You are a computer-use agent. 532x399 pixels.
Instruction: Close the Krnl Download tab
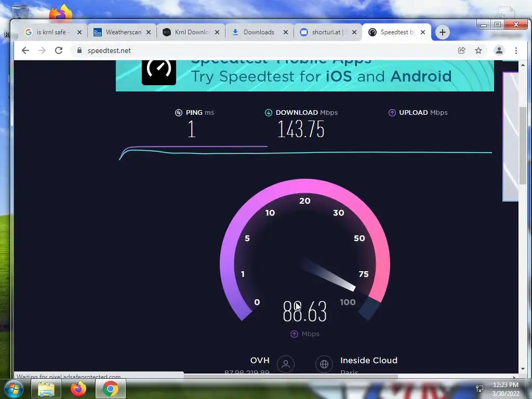pos(217,32)
